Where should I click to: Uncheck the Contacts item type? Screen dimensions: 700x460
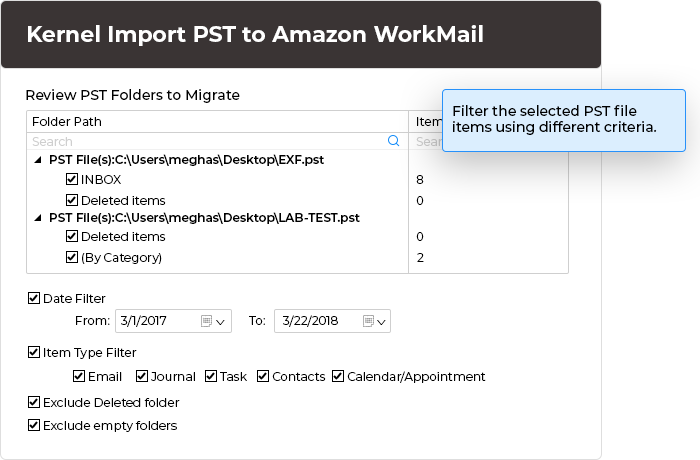(263, 377)
